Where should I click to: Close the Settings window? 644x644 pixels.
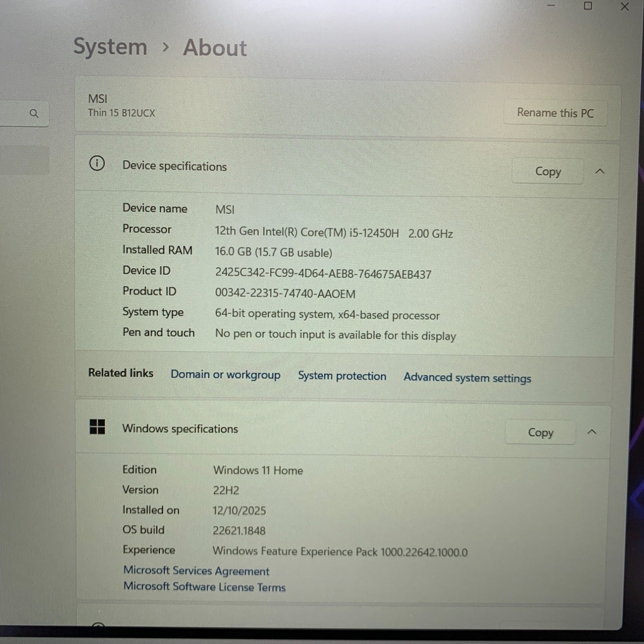pyautogui.click(x=625, y=7)
